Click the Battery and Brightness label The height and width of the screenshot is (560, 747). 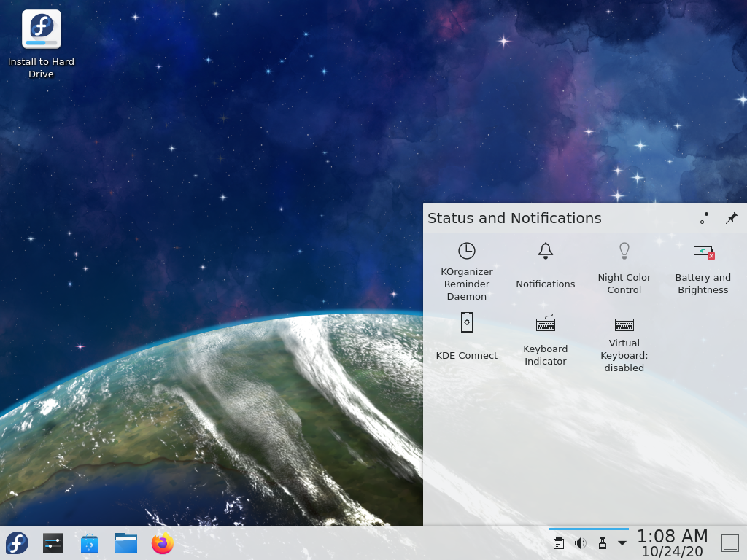tap(703, 284)
